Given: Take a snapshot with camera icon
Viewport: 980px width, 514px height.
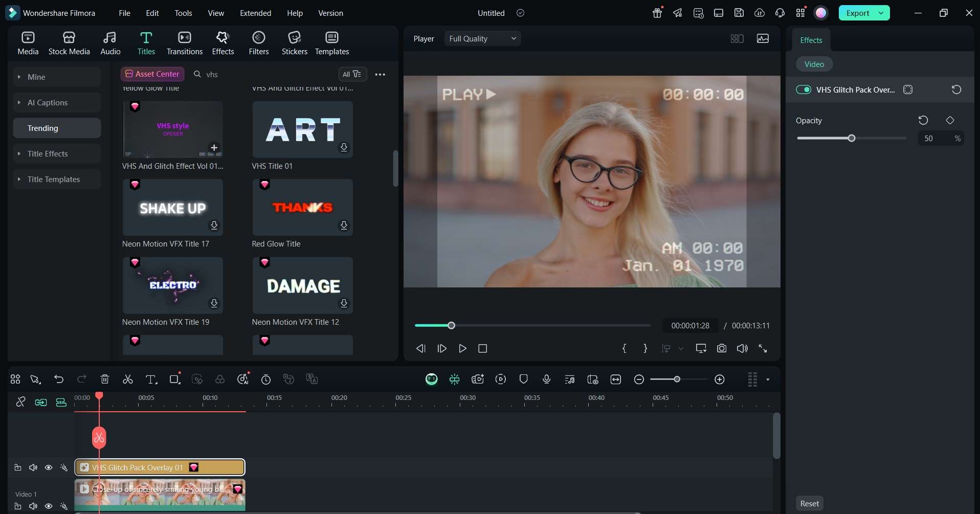Looking at the screenshot, I should coord(721,348).
